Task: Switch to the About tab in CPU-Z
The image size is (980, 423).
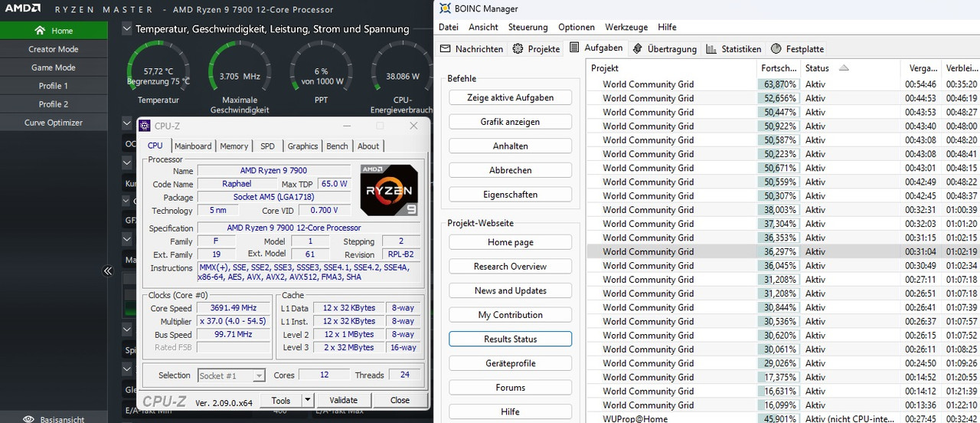Action: [368, 146]
